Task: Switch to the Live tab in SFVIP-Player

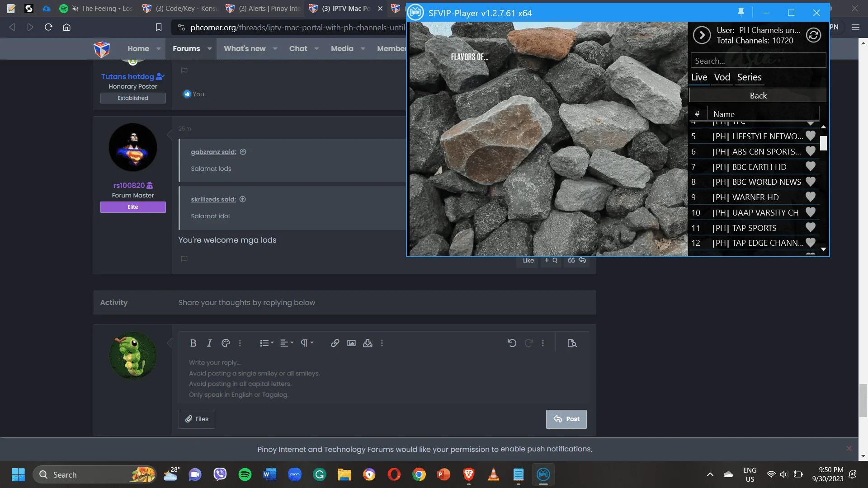Action: (699, 77)
